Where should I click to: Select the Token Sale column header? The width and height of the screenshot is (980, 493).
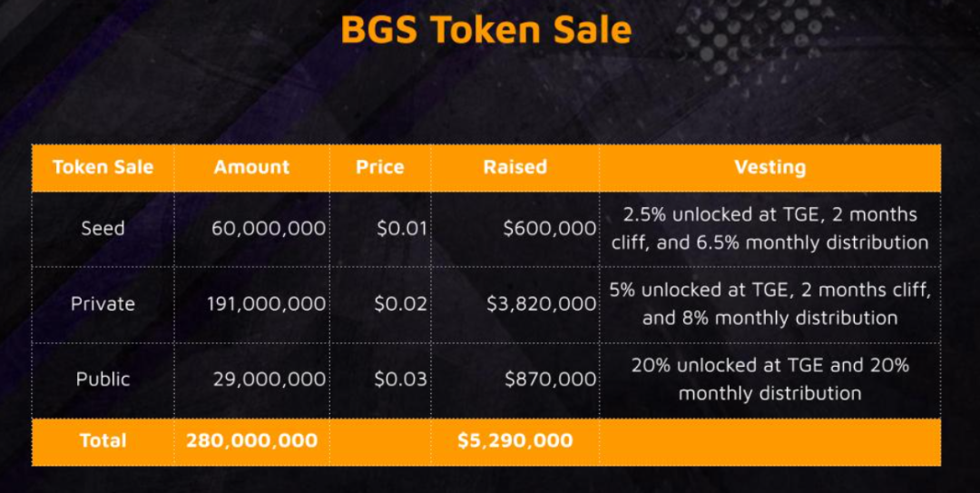(x=103, y=167)
